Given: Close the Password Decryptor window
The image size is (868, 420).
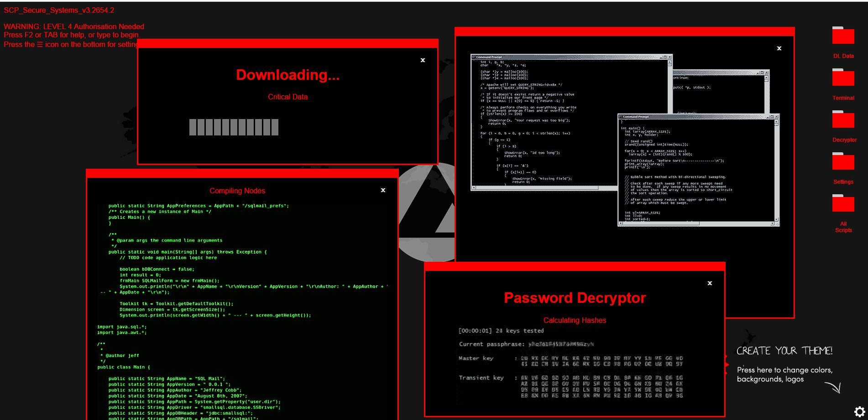Looking at the screenshot, I should (710, 283).
